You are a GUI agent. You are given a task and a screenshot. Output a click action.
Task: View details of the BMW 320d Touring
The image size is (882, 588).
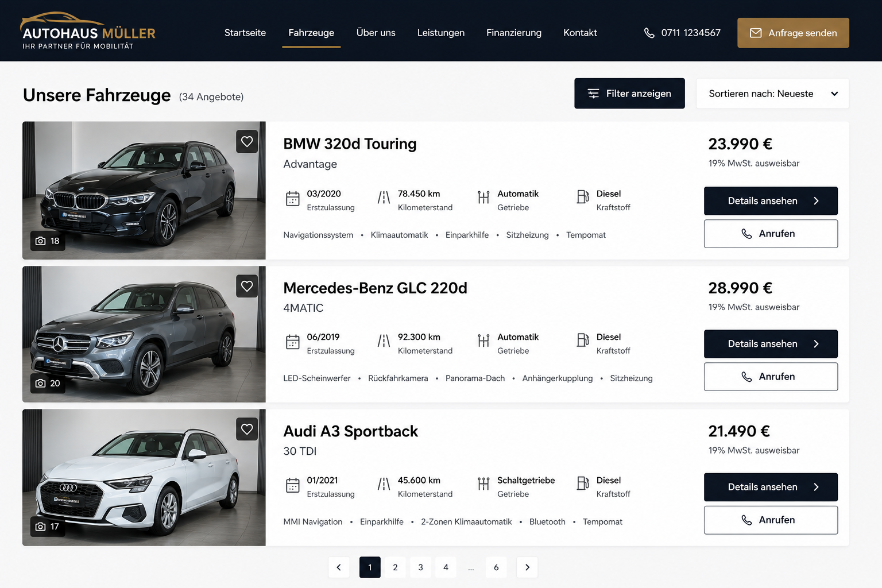(771, 201)
